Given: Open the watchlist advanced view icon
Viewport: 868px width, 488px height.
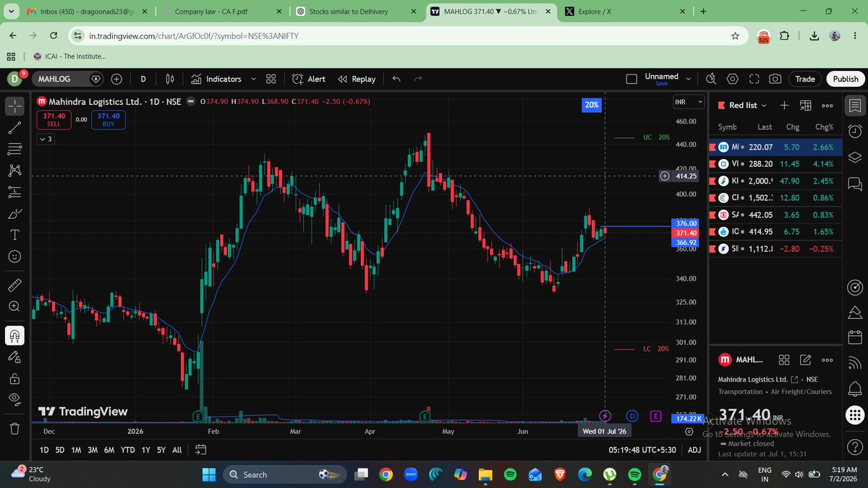Looking at the screenshot, I should (x=806, y=106).
